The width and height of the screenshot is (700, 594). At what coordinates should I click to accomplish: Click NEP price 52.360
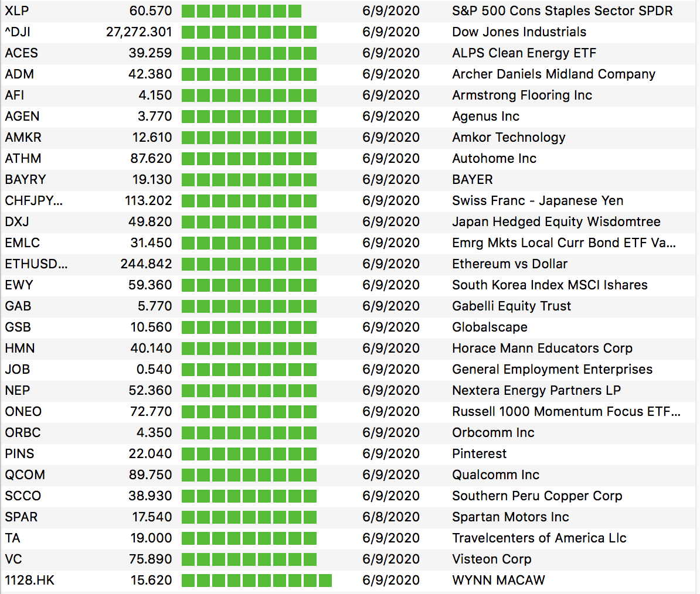coord(150,391)
